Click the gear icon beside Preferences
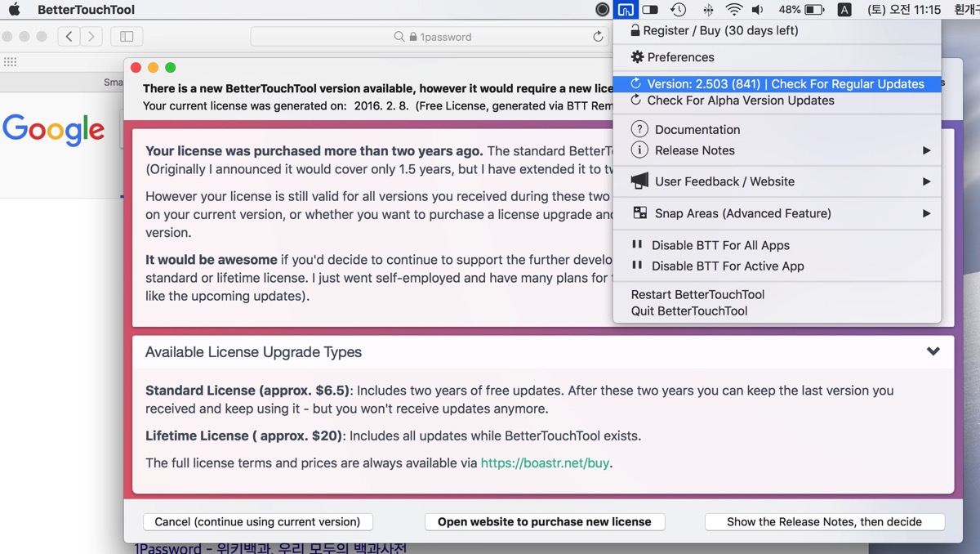Viewport: 980px width, 554px height. pyautogui.click(x=638, y=57)
